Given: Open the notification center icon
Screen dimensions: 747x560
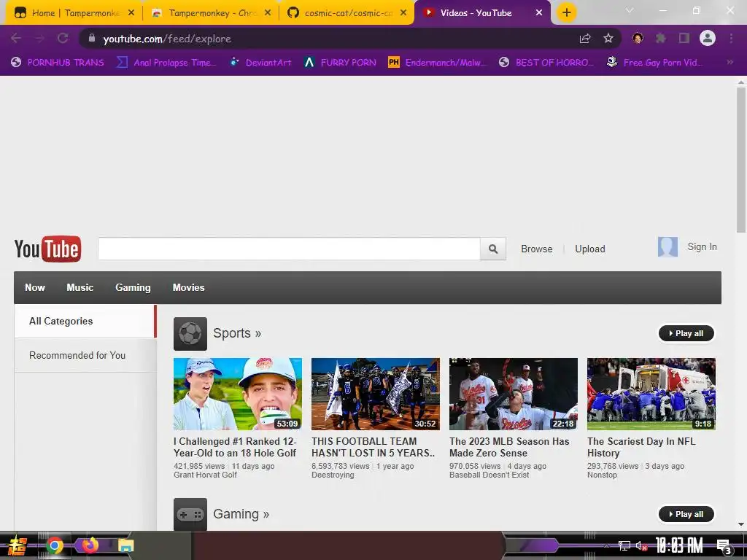Looking at the screenshot, I should (724, 546).
